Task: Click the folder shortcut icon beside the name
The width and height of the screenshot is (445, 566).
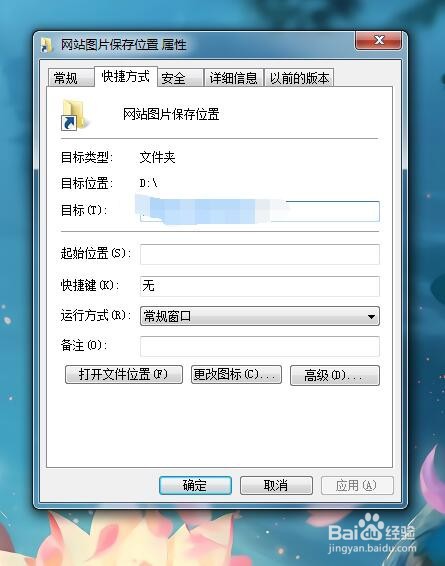Action: point(74,115)
